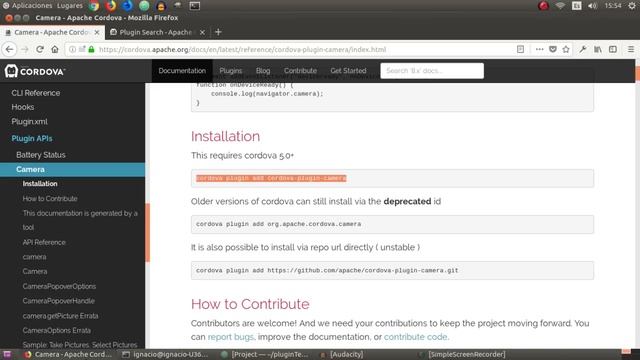Open the Firefox home page

[x=55, y=49]
